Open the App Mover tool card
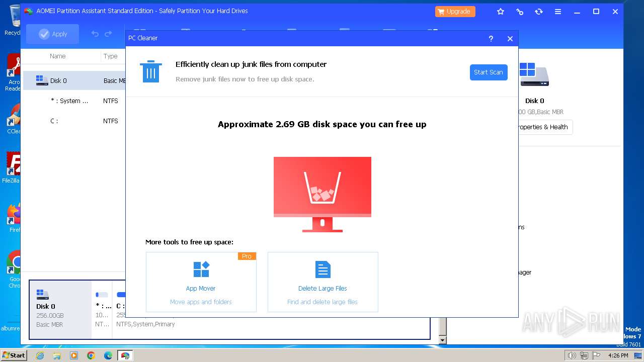The height and width of the screenshot is (362, 644). point(201,282)
